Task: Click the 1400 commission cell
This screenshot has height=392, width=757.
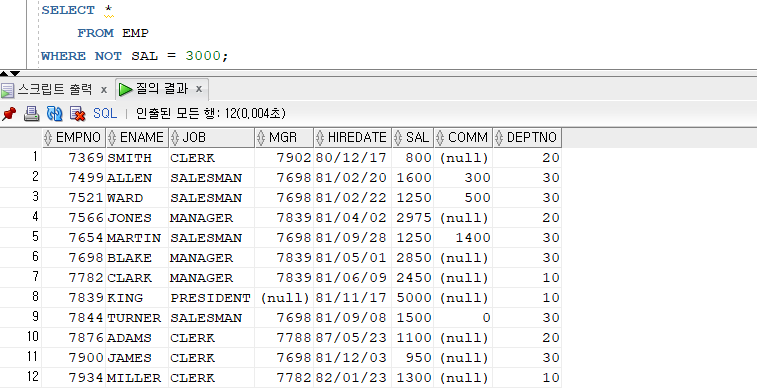Action: point(463,238)
